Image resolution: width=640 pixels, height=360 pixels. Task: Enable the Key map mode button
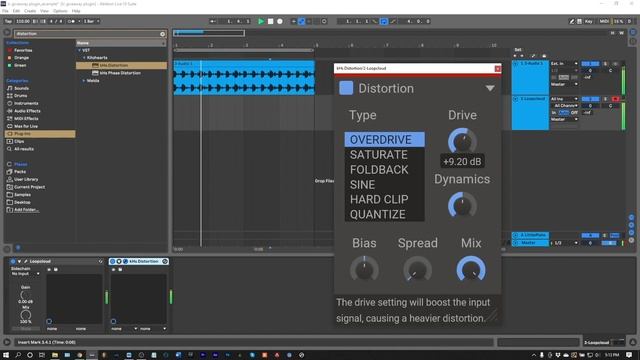coord(589,21)
